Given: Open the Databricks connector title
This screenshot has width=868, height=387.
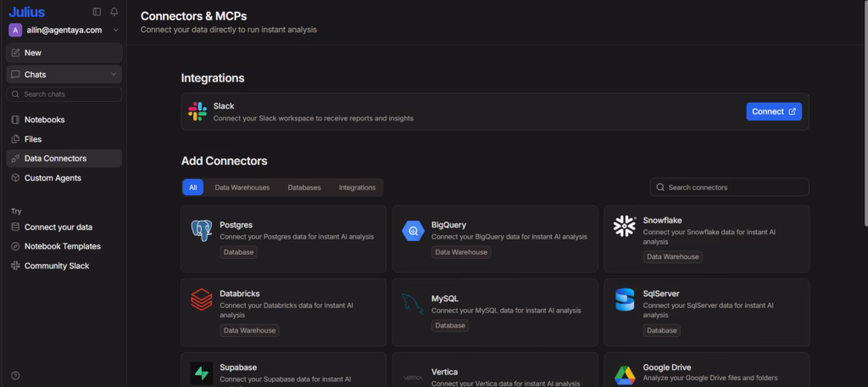Looking at the screenshot, I should tap(240, 294).
